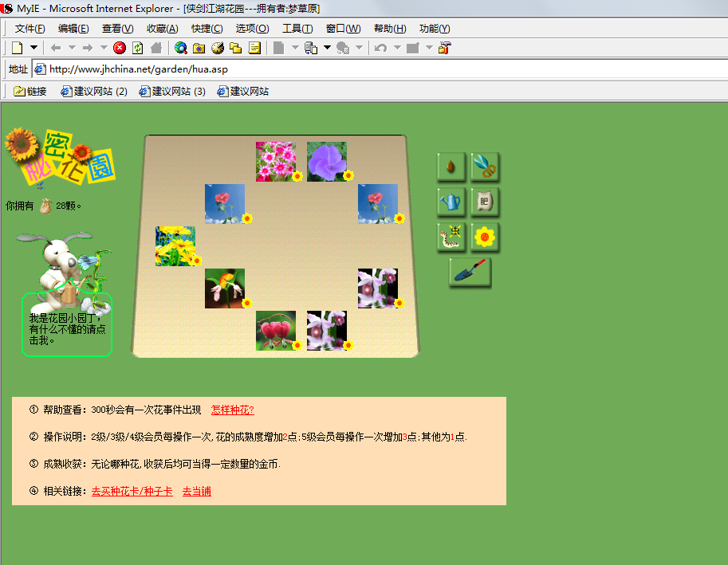
Task: Open the 窗口(W) menu
Action: [x=343, y=29]
